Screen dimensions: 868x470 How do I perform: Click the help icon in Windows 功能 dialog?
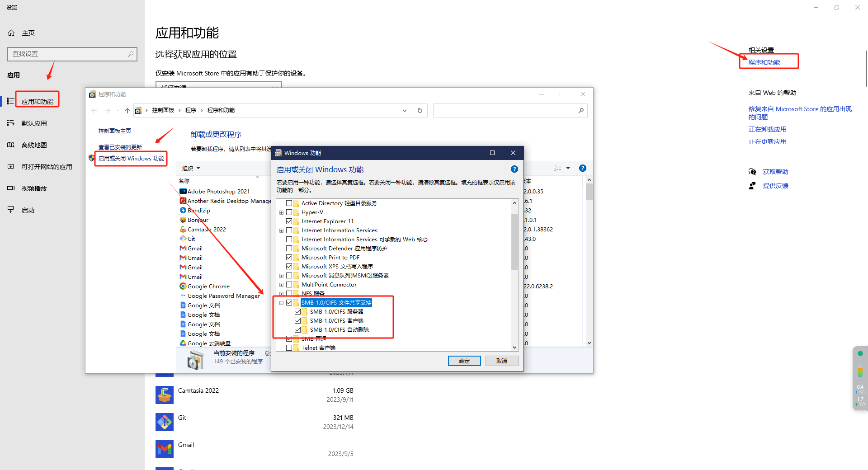[x=514, y=169]
